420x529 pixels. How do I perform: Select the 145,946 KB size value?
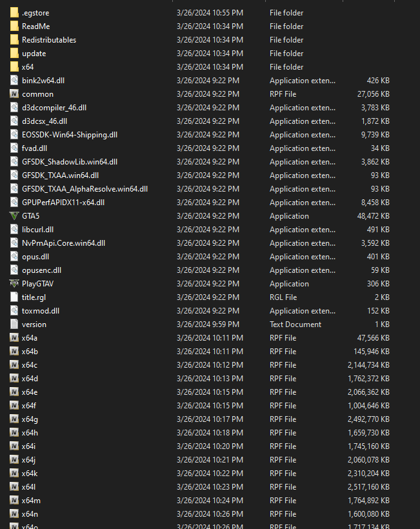tap(372, 351)
